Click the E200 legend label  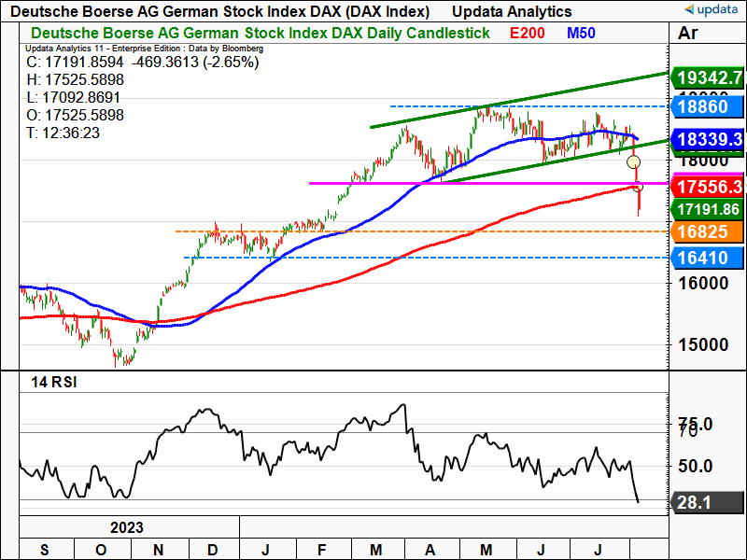click(527, 34)
